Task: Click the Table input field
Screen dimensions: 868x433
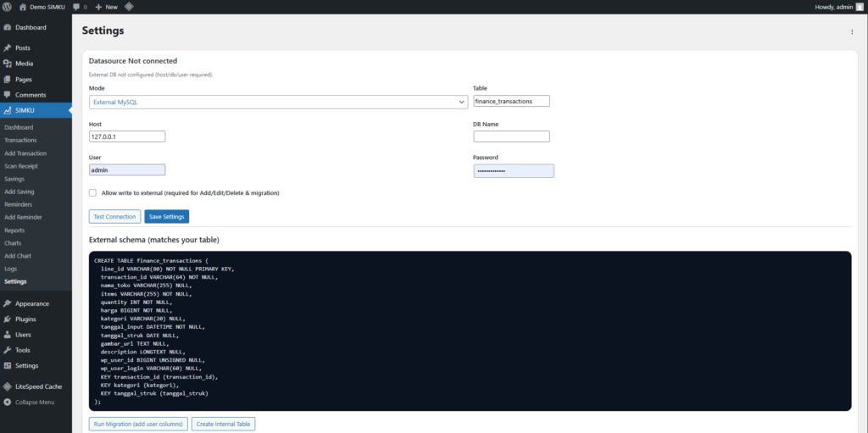Action: [x=511, y=102]
